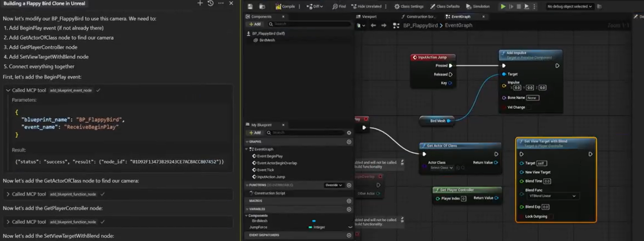Add a new variable with the plus icon
Image resolution: width=644 pixels, height=241 pixels.
click(349, 209)
